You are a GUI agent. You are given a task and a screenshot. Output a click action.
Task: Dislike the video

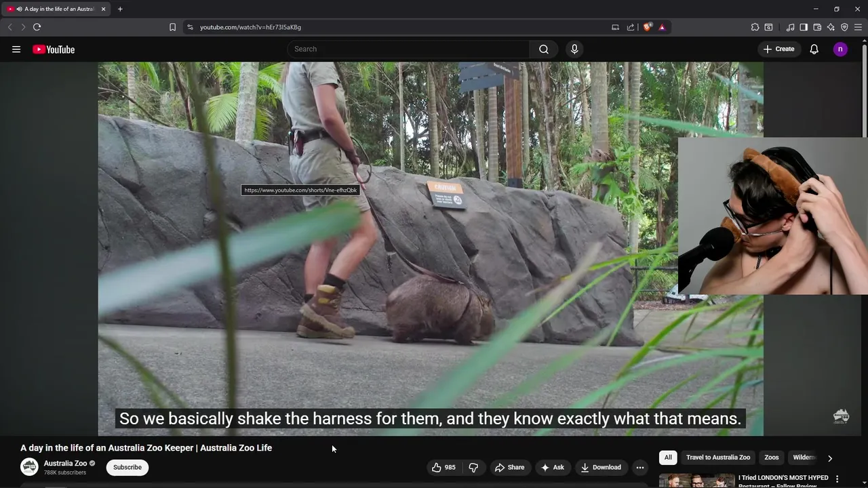pos(473,467)
